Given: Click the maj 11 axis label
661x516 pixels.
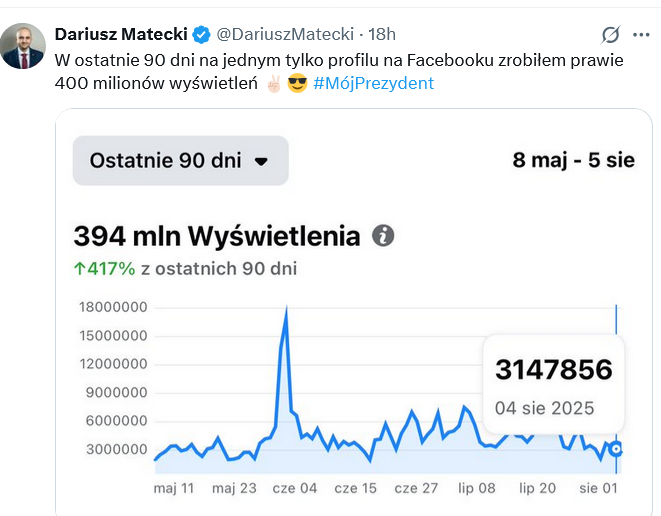Looking at the screenshot, I should coord(173,488).
